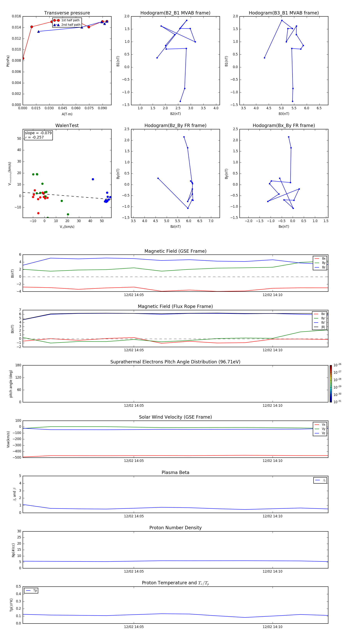The width and height of the screenshot is (351, 644).
Task: Click the "slope = -0.079" annotation
Action: (x=38, y=133)
